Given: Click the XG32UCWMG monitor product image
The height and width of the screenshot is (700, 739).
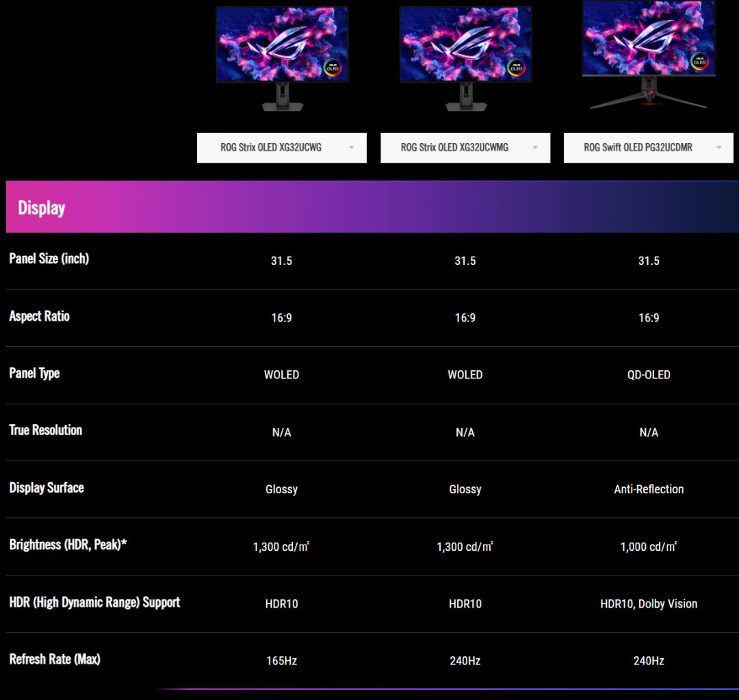Looking at the screenshot, I should 466,59.
